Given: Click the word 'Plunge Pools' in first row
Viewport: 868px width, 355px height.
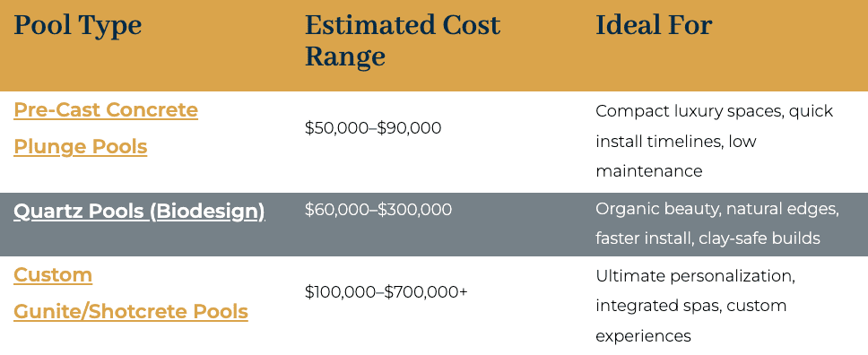Looking at the screenshot, I should pos(81,147).
